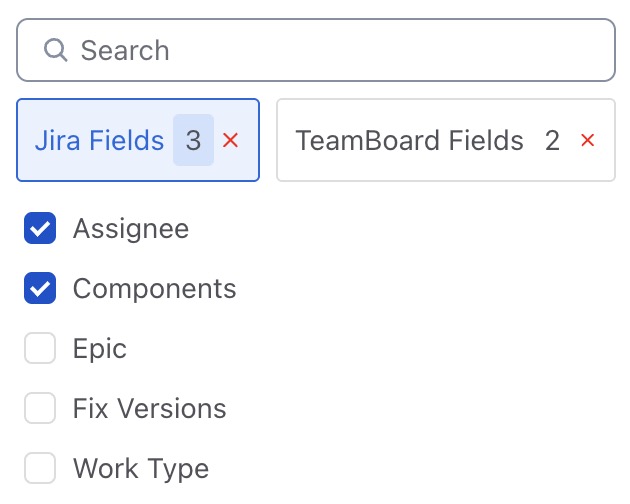The width and height of the screenshot is (630, 504).
Task: Clear Jira Fields selections with red X
Action: (x=231, y=140)
